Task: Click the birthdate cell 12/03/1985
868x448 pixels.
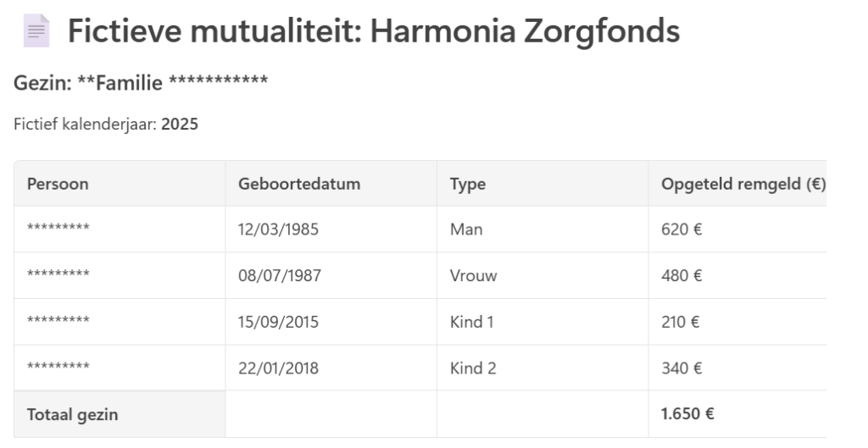Action: tap(331, 230)
